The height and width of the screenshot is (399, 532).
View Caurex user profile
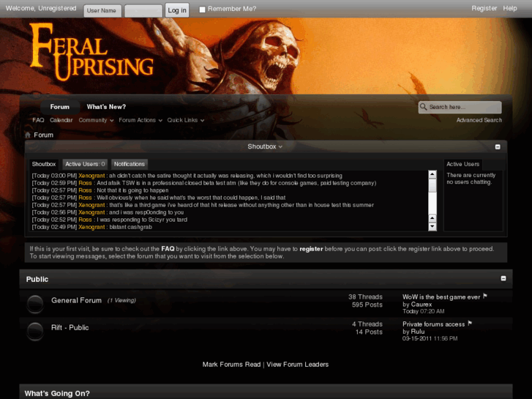422,305
